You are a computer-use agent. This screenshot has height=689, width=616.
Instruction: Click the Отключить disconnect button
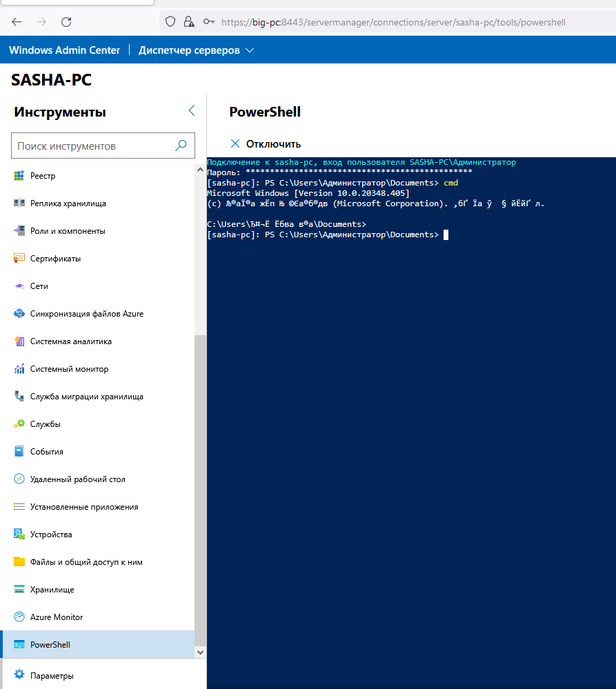click(266, 143)
